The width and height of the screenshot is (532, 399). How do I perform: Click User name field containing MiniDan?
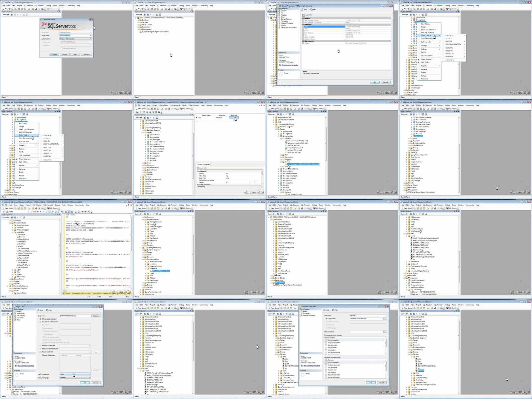(368, 315)
